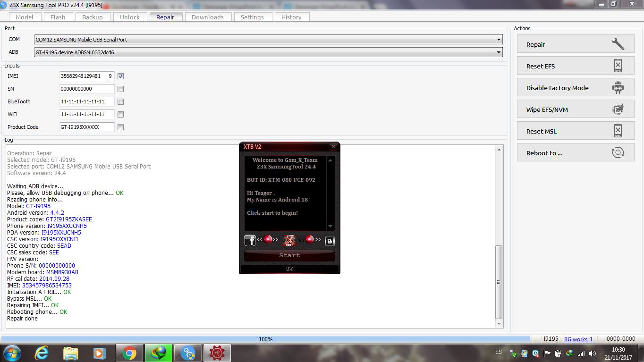Open the Settings tab
This screenshot has height=362, width=644.
pyautogui.click(x=252, y=17)
